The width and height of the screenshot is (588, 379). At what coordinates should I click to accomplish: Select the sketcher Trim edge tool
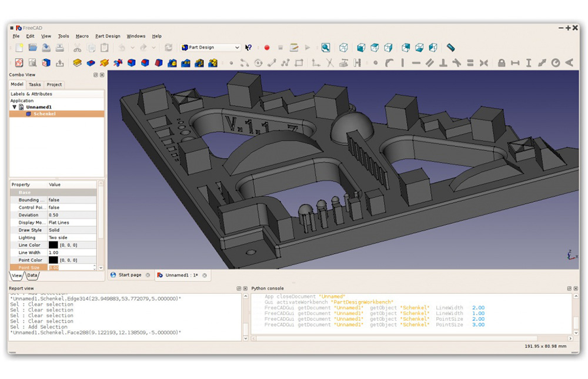pyautogui.click(x=330, y=63)
